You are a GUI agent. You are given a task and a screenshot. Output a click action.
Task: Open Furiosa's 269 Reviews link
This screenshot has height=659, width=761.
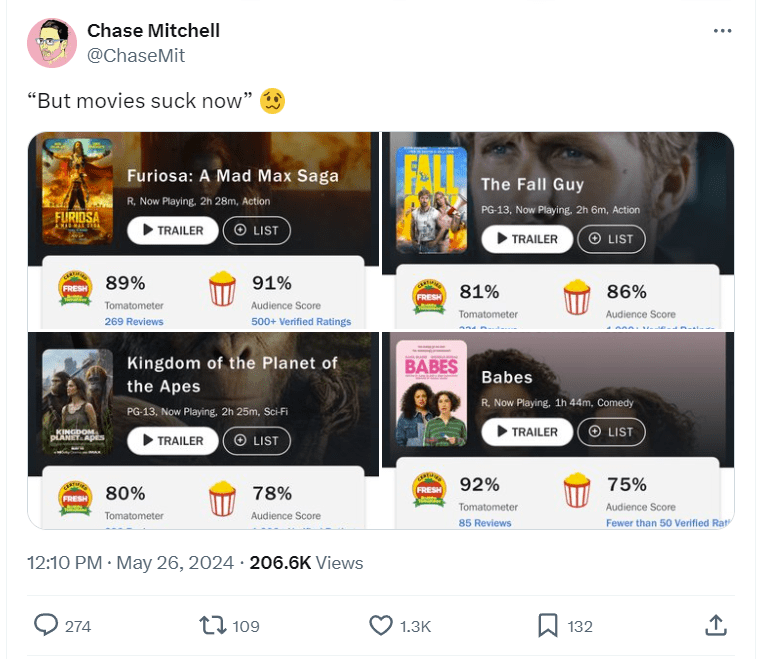click(134, 322)
